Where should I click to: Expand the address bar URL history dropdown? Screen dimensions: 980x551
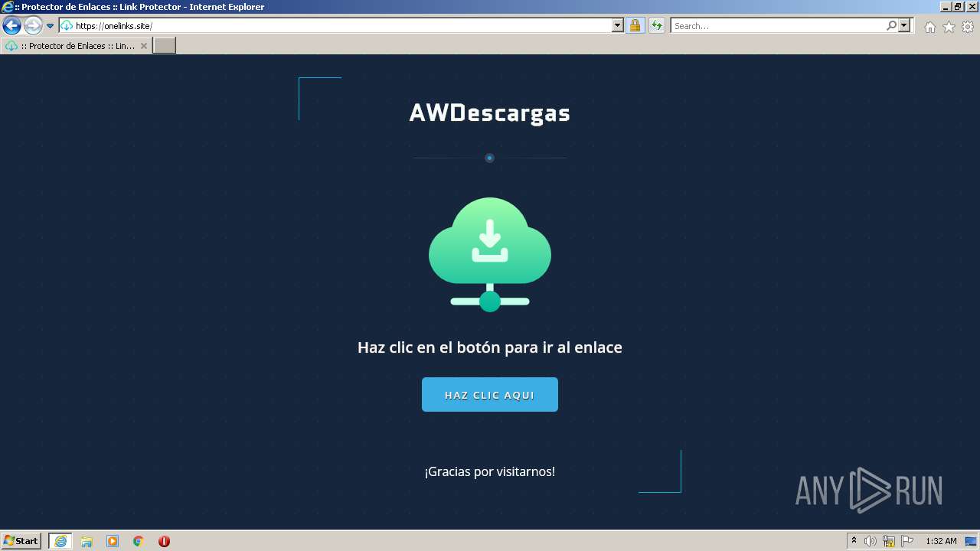coord(618,26)
